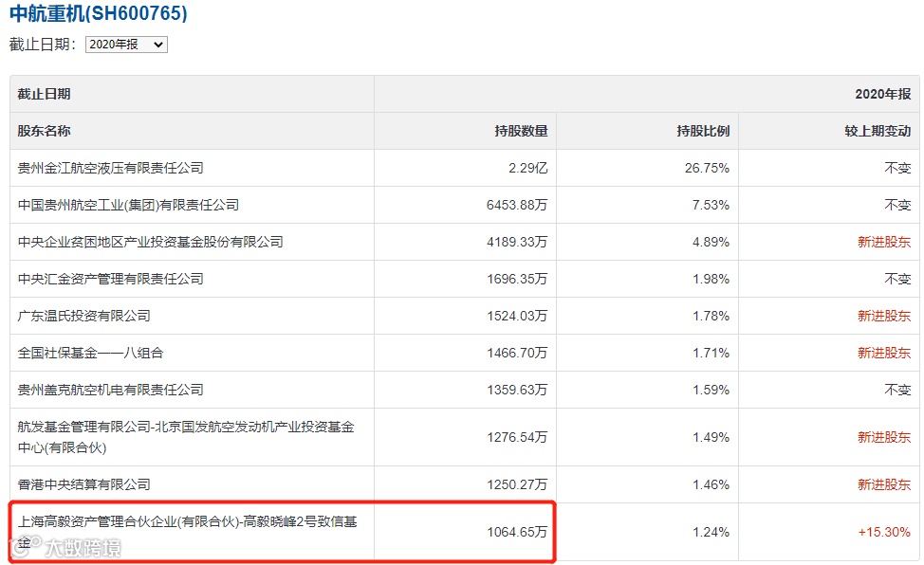Viewport: 924px width, 565px height.
Task: Click 新进股东 in the 航发基金管理 row
Action: (884, 437)
